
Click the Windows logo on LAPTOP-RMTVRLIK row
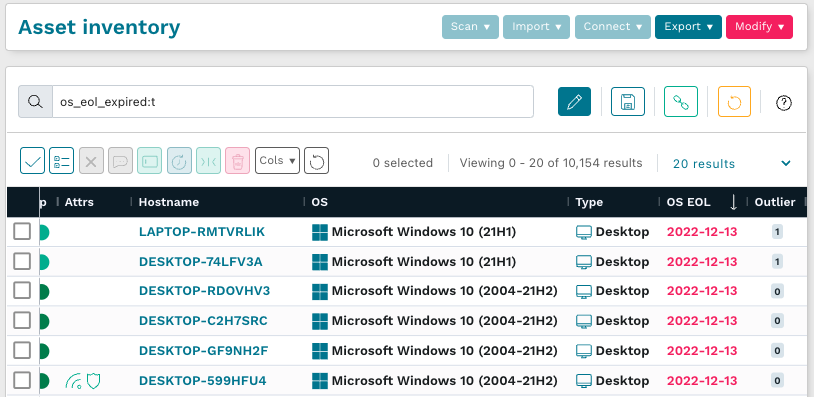[320, 232]
